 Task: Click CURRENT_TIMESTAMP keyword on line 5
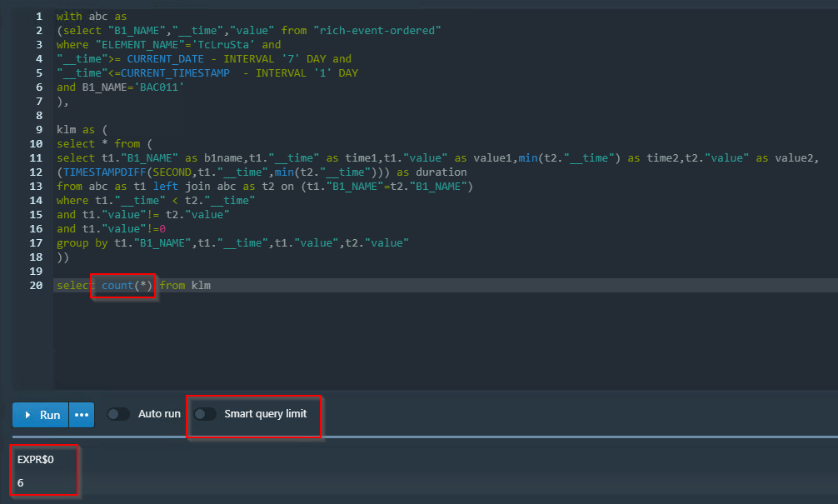175,73
